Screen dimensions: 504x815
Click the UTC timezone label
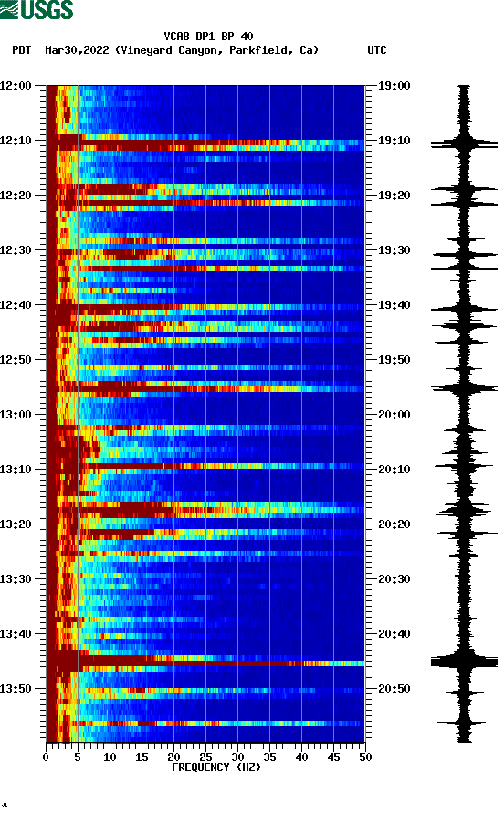(x=377, y=50)
